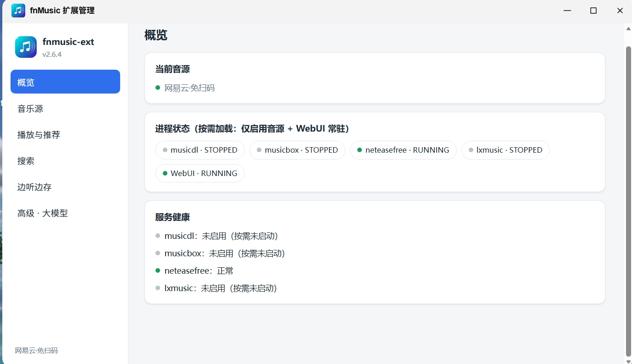Image resolution: width=632 pixels, height=364 pixels.
Task: Click the scrollbar up arrow
Action: pyautogui.click(x=628, y=28)
